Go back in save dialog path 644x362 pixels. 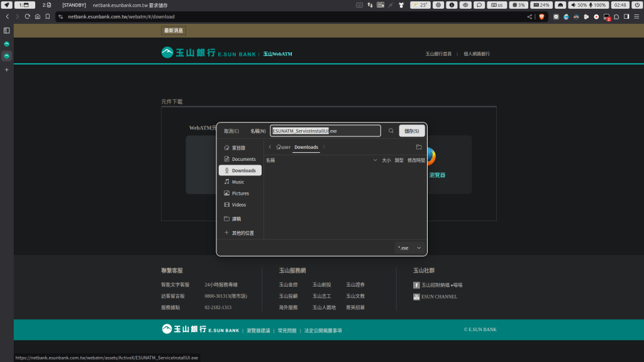point(270,147)
